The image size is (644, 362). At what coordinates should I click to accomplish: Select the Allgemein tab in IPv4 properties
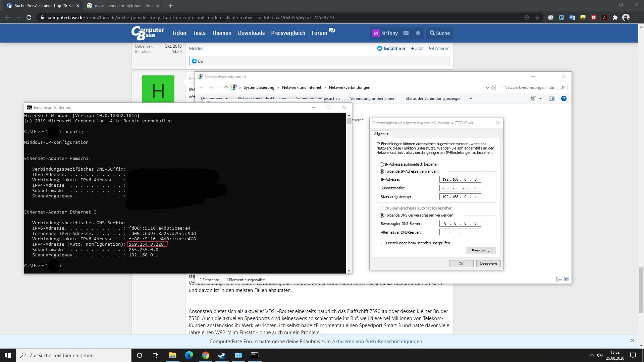point(382,134)
